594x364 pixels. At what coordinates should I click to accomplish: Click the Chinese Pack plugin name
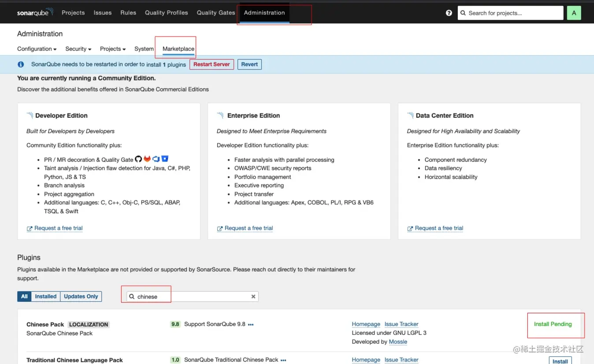click(45, 324)
